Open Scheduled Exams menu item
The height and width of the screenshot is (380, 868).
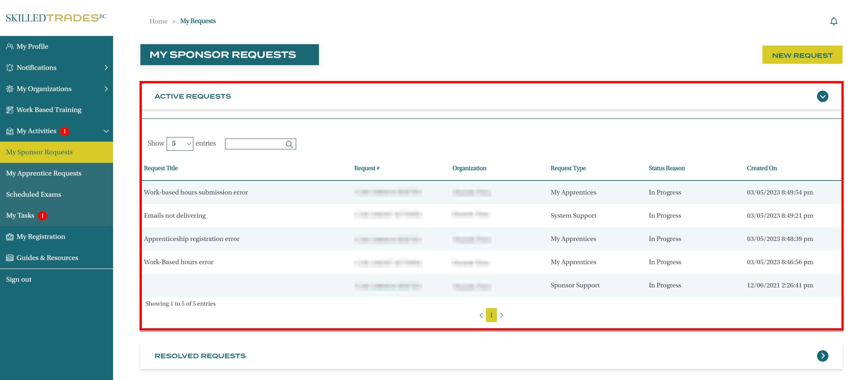(33, 195)
